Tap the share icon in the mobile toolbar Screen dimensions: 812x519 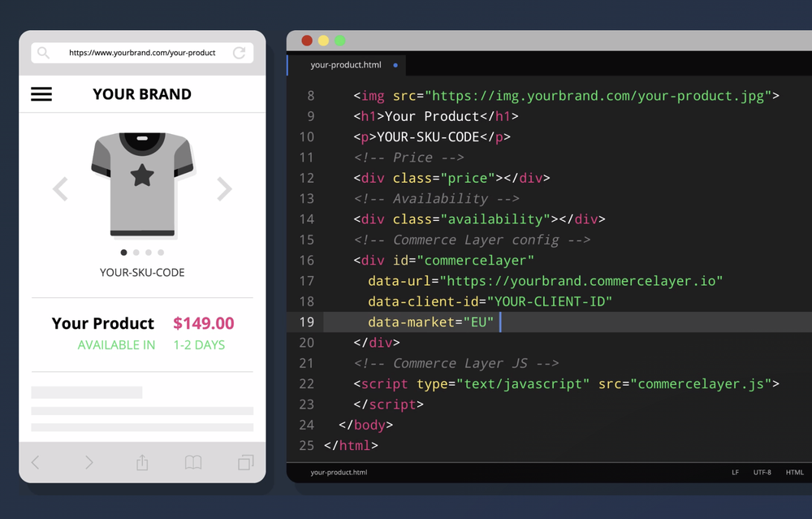tap(141, 462)
